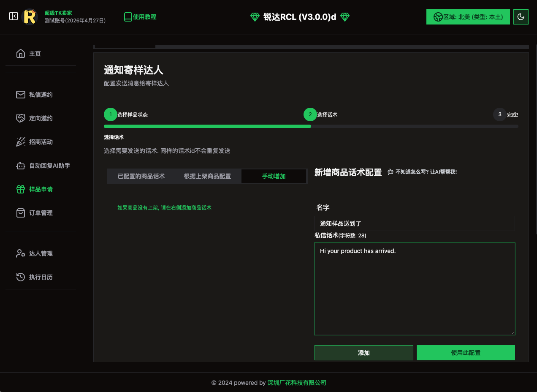Click the 让AI帮帮我 helper link
Image resolution: width=537 pixels, height=392 pixels.
[x=422, y=172]
